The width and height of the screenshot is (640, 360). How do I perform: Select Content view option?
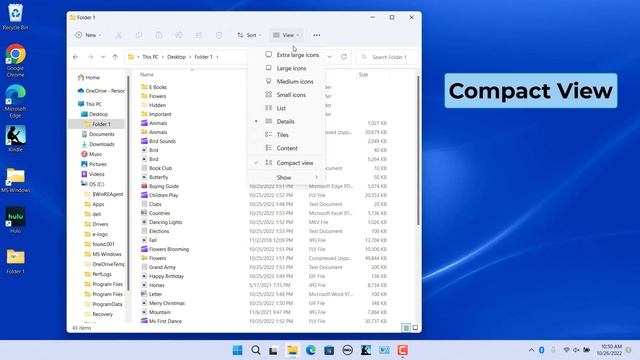pyautogui.click(x=286, y=148)
